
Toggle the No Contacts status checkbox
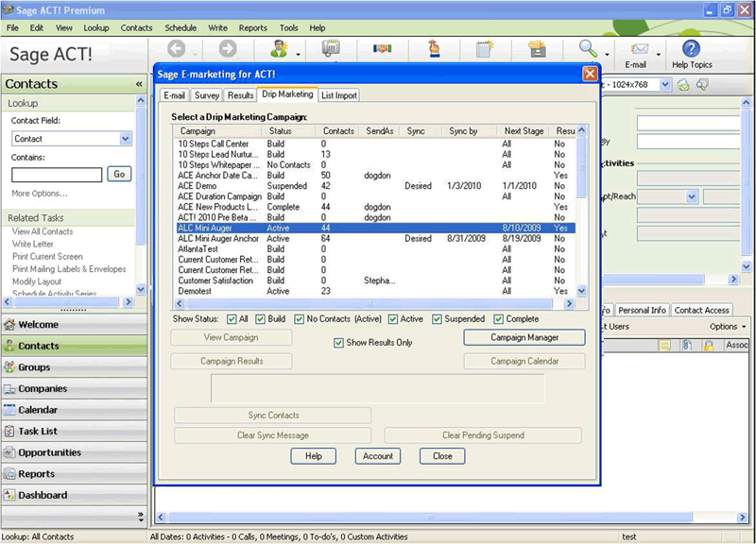coord(299,319)
